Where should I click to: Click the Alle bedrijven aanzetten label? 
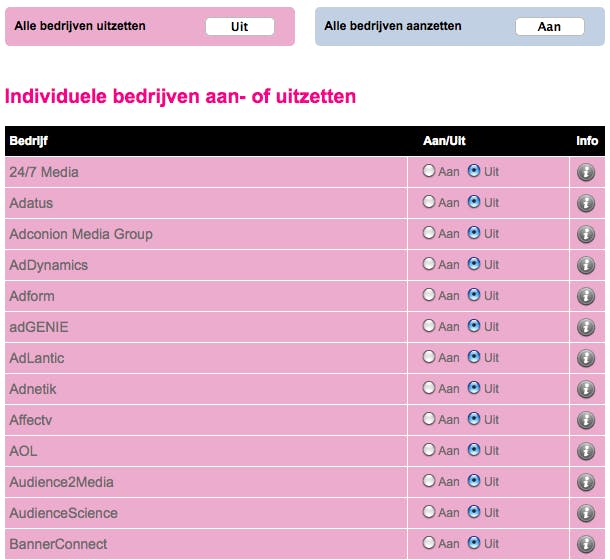tap(393, 26)
